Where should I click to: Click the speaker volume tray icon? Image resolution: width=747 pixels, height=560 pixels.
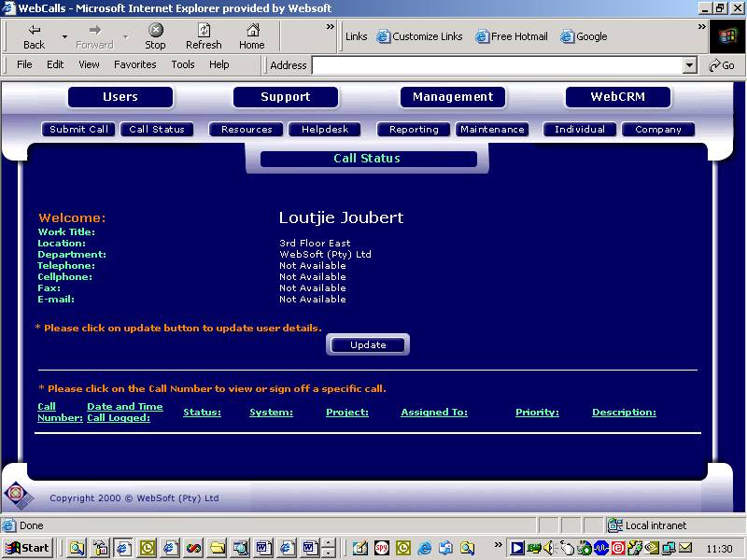pyautogui.click(x=549, y=549)
